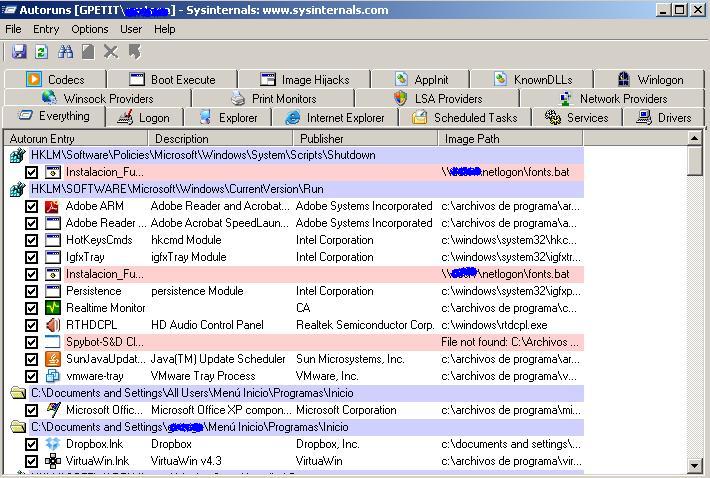Screen dimensions: 710x478
Task: Open the File menu
Action: tap(13, 29)
